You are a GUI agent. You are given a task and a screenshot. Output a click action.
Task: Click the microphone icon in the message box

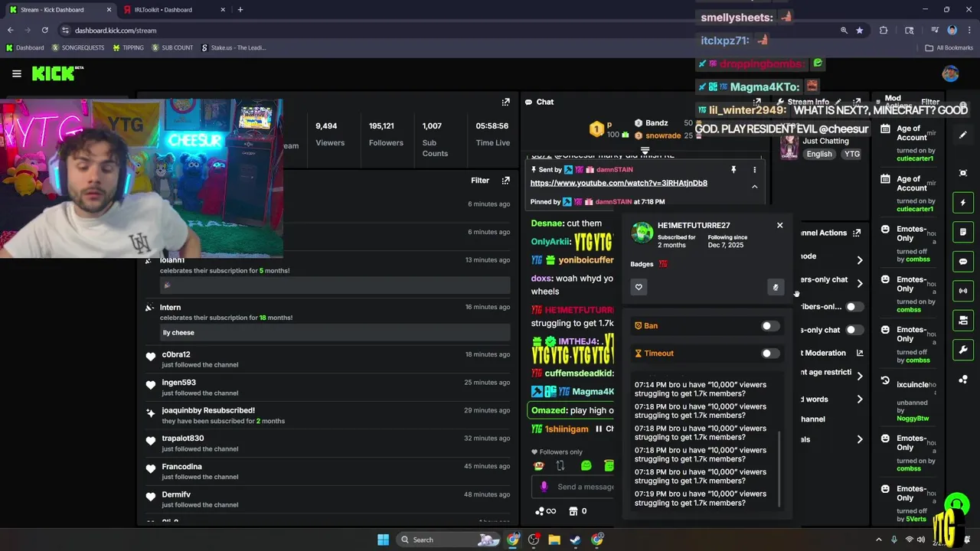coord(544,487)
